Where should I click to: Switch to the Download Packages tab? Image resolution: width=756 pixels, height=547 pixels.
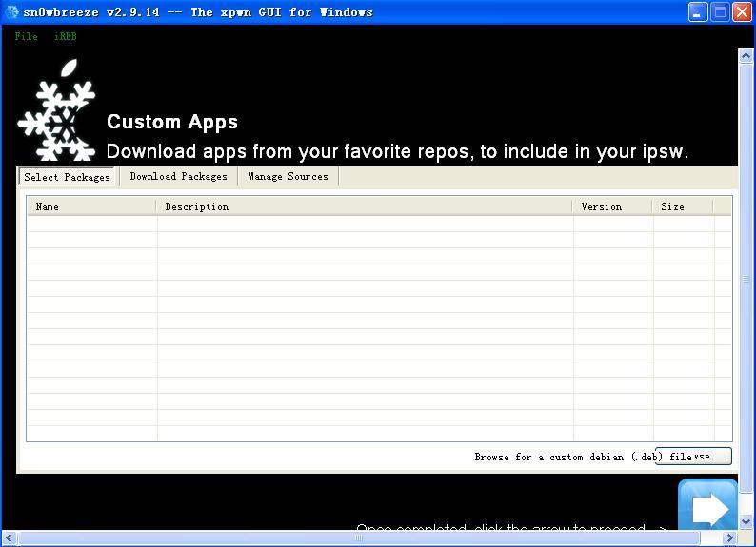[x=178, y=176]
